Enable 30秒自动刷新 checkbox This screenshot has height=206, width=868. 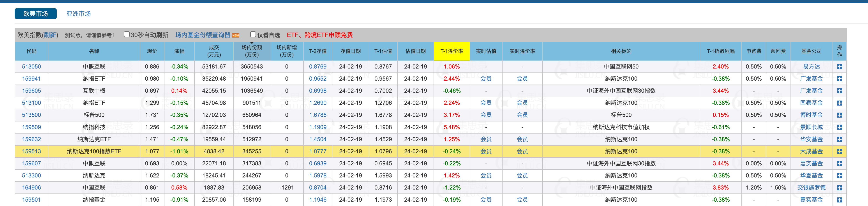click(127, 34)
